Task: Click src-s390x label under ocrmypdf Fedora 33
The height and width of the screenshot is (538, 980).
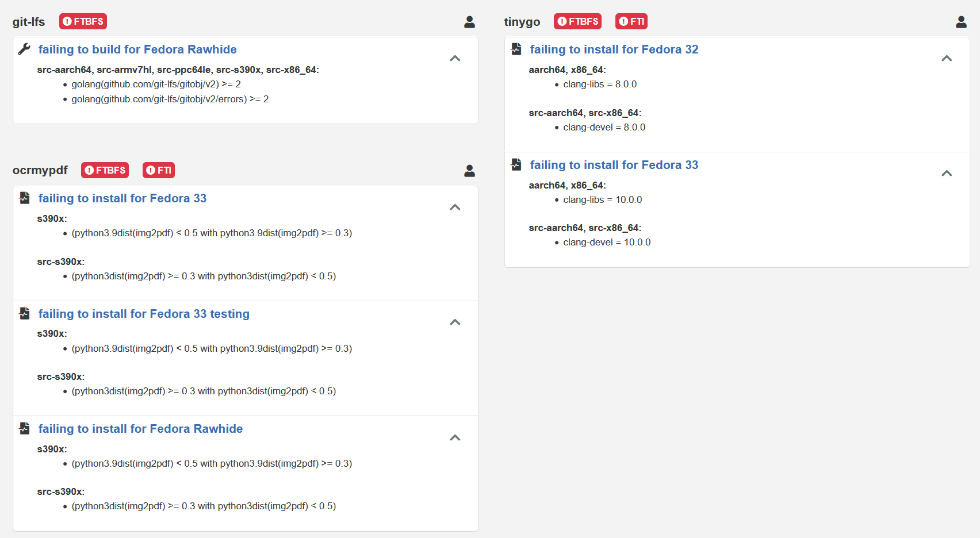Action: pyautogui.click(x=61, y=262)
